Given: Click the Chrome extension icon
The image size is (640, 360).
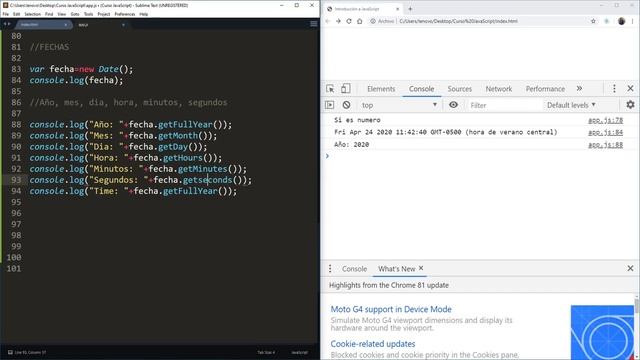Looking at the screenshot, I should tap(607, 21).
